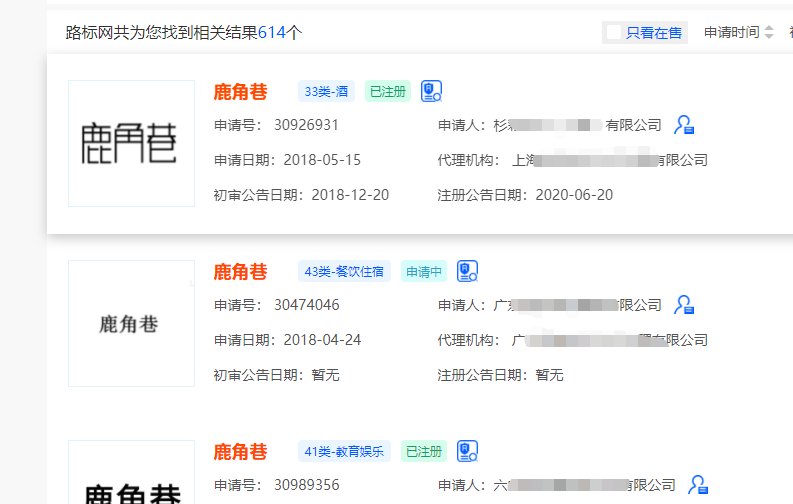
Task: Click 代理机构 name in 30474046 entry
Action: 610,340
